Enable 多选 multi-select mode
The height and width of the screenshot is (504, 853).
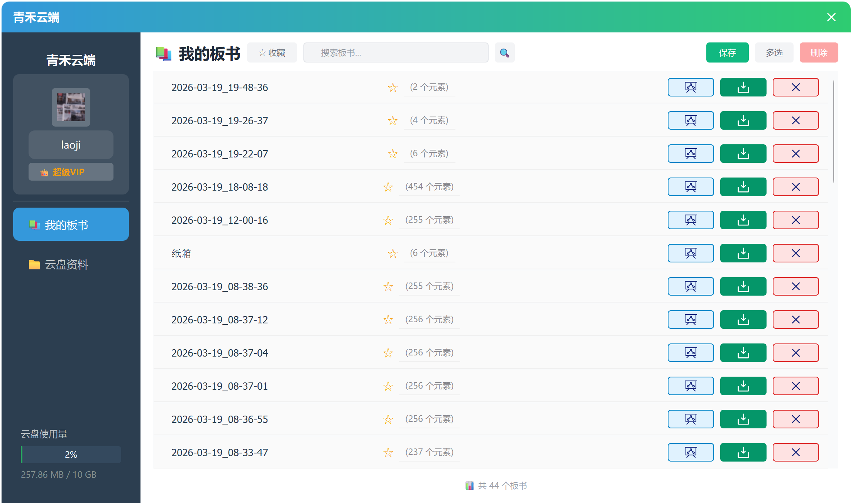pos(774,52)
